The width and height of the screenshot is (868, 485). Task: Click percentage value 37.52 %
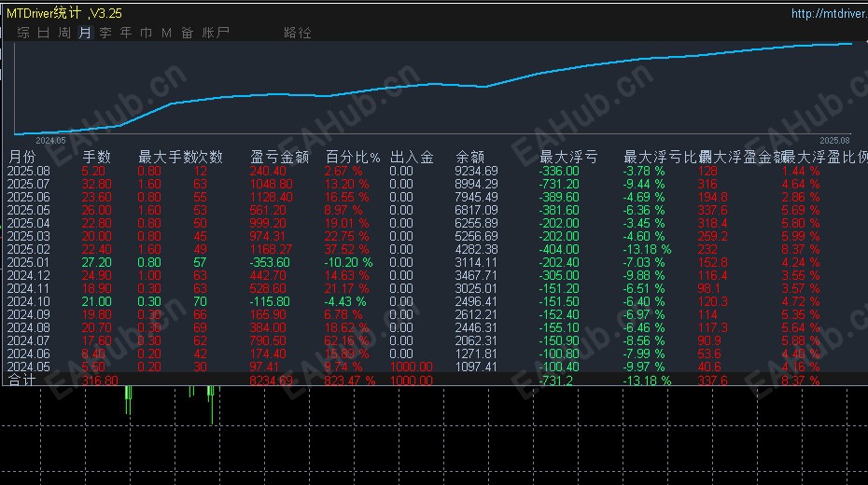click(346, 249)
